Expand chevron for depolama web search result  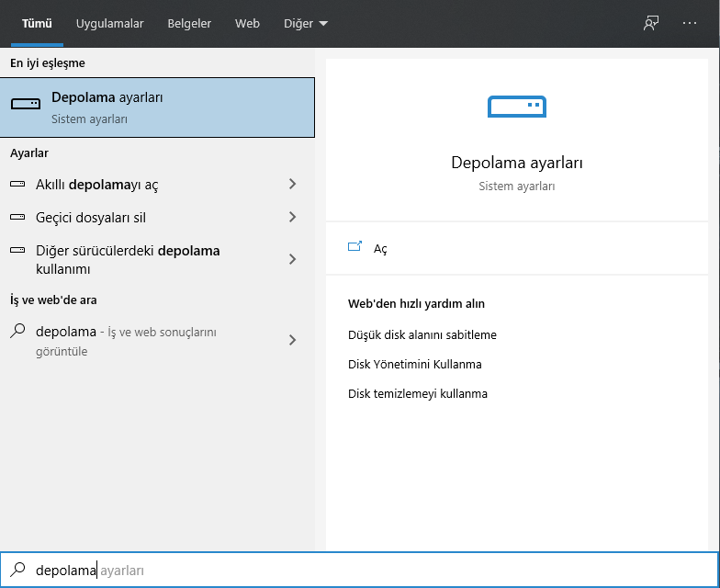(292, 340)
